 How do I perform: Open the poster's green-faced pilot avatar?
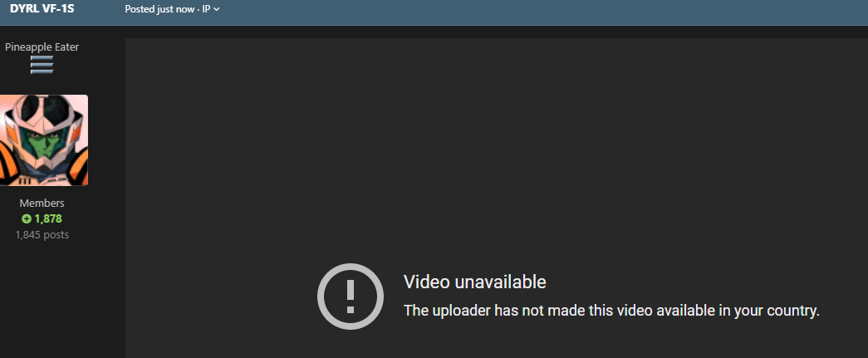pos(43,140)
